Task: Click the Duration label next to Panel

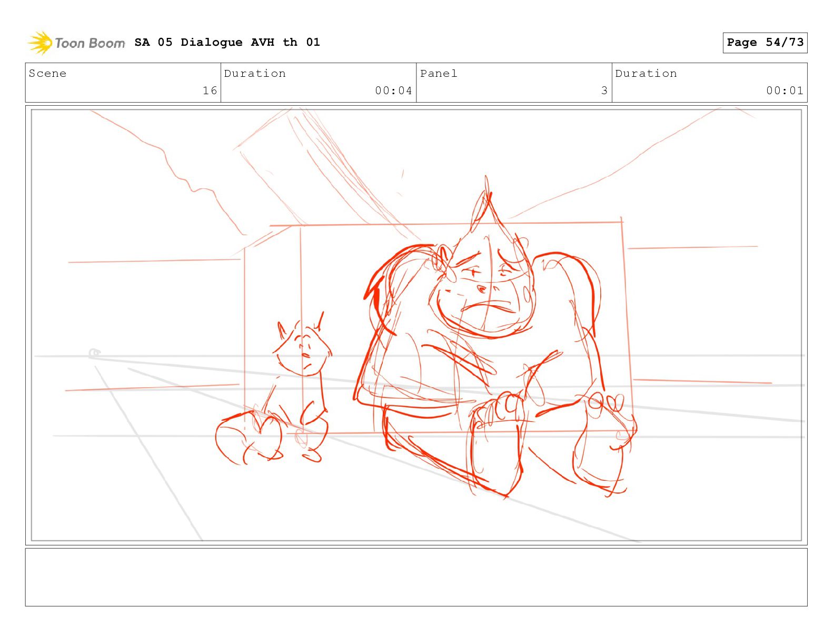Action: coord(646,73)
